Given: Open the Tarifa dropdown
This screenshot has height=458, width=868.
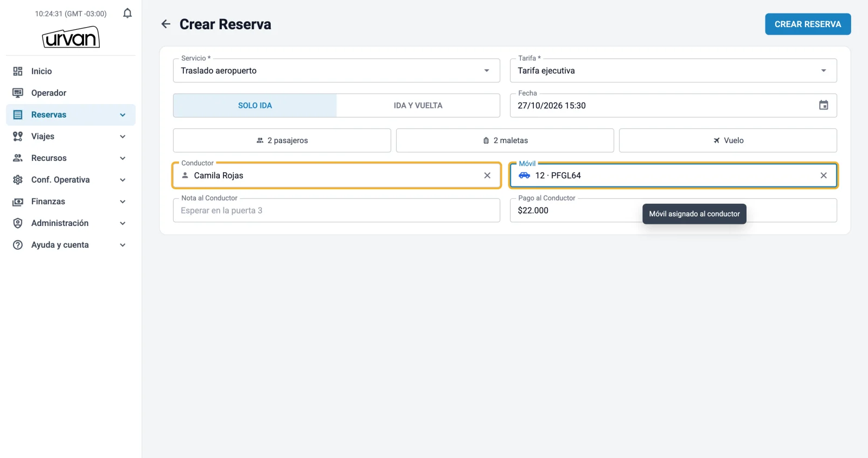Looking at the screenshot, I should 673,70.
